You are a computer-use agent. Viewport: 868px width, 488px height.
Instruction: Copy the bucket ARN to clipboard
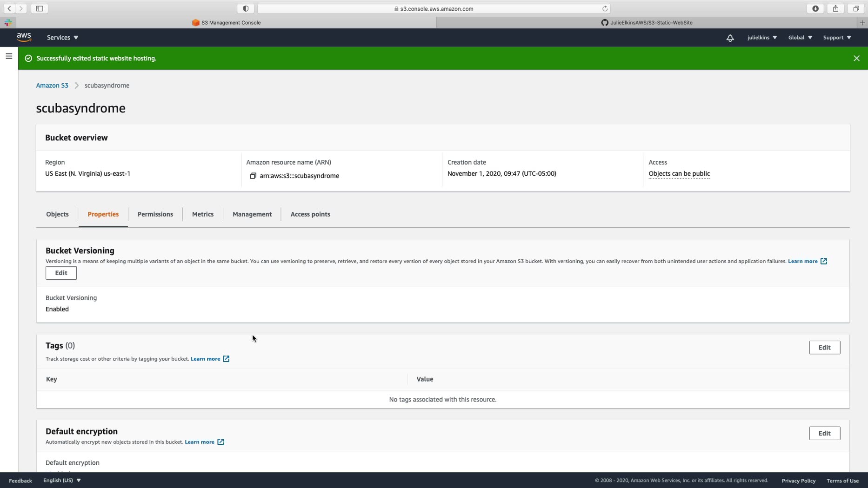click(x=253, y=176)
